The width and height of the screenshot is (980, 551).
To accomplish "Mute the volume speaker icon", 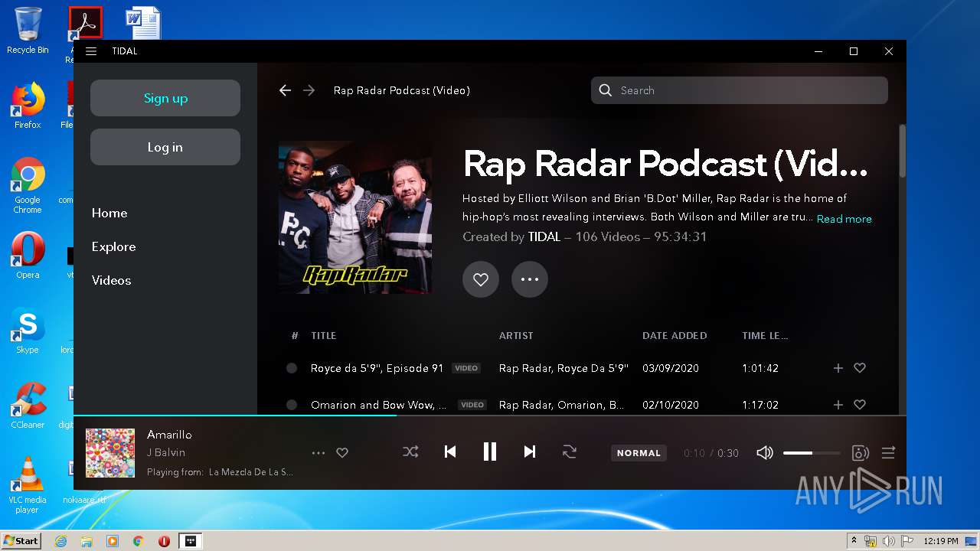I will click(x=765, y=453).
